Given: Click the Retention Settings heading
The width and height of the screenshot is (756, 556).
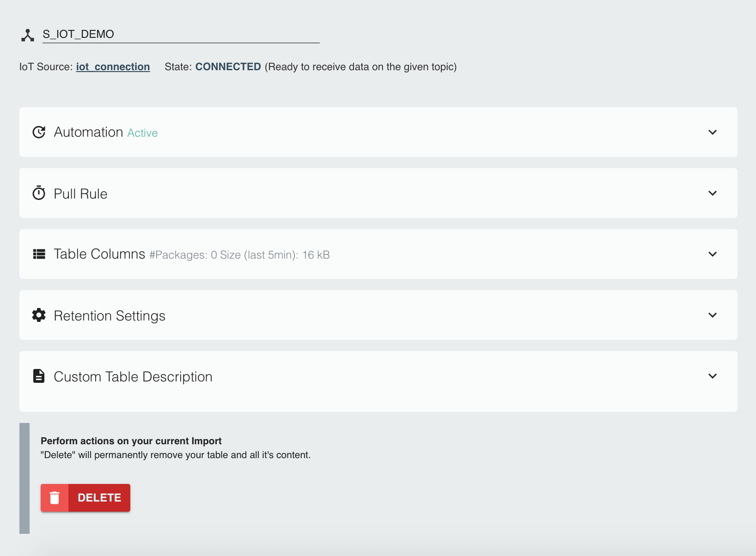Looking at the screenshot, I should pos(110,316).
